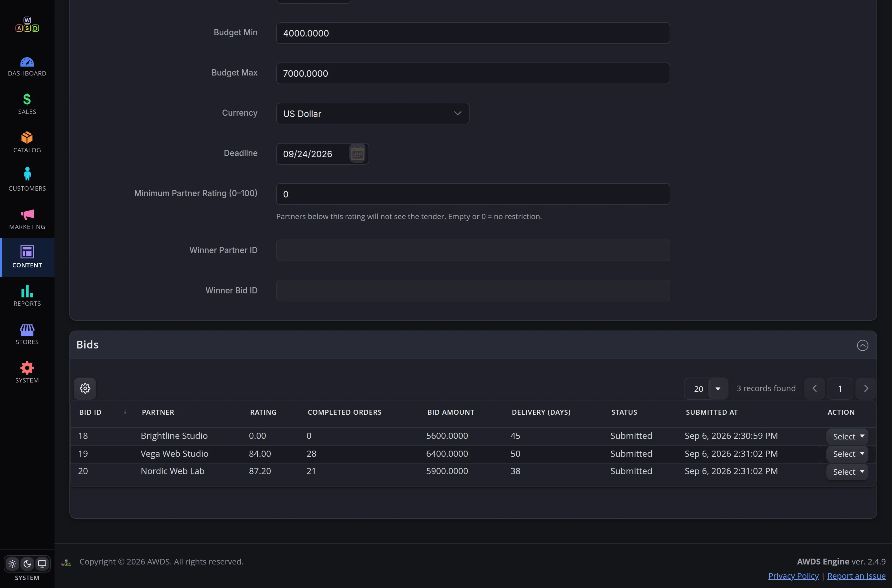Switch to the dark theme moon icon

click(27, 564)
